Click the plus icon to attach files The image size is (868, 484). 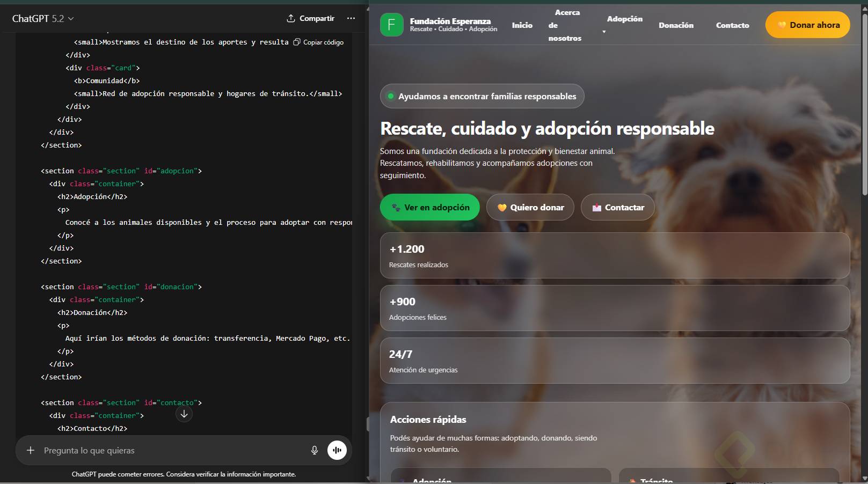[x=31, y=450]
